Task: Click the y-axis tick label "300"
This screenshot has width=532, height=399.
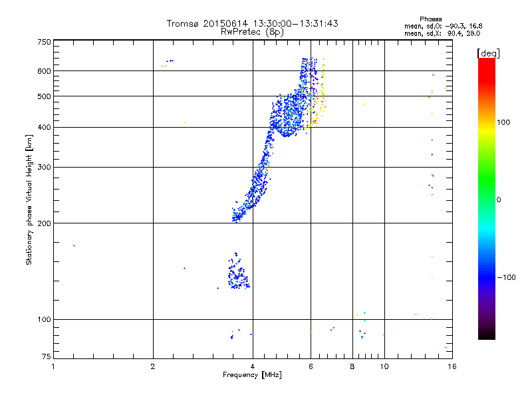Action: point(44,167)
